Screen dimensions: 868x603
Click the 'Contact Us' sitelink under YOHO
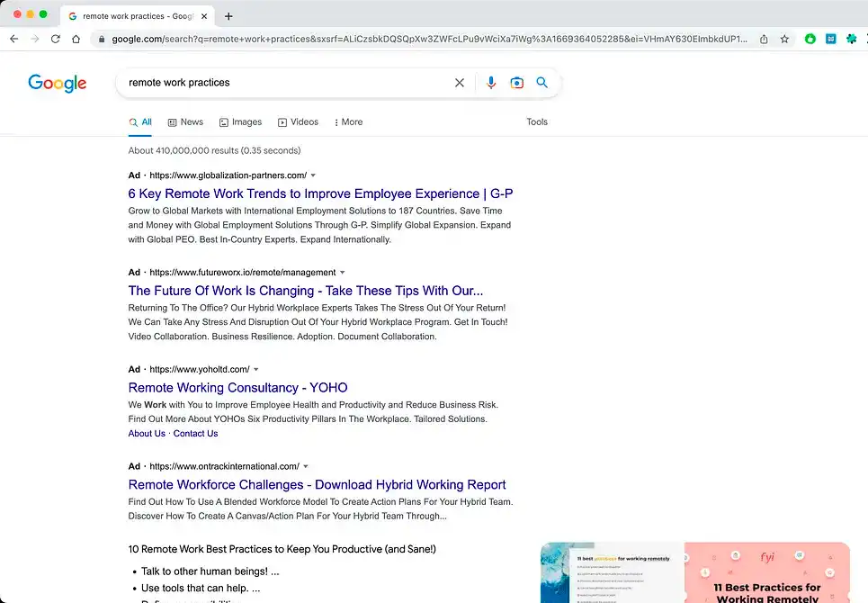click(195, 434)
